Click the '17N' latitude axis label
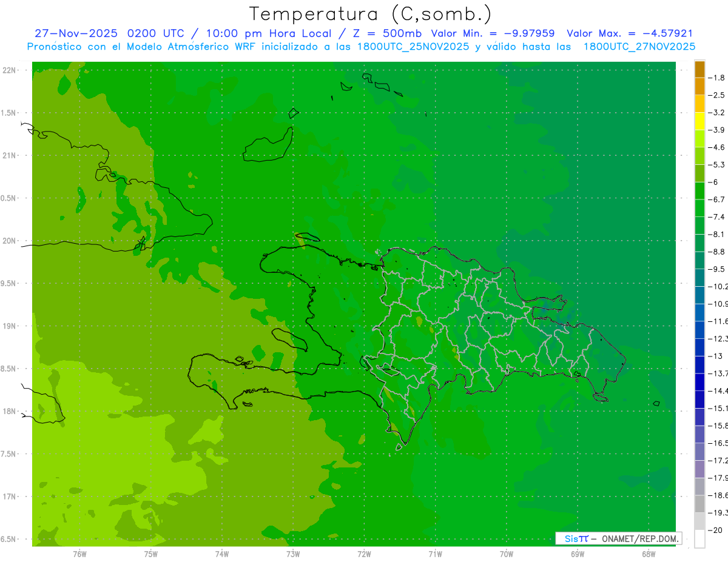This screenshot has height=562, width=728. (x=8, y=497)
